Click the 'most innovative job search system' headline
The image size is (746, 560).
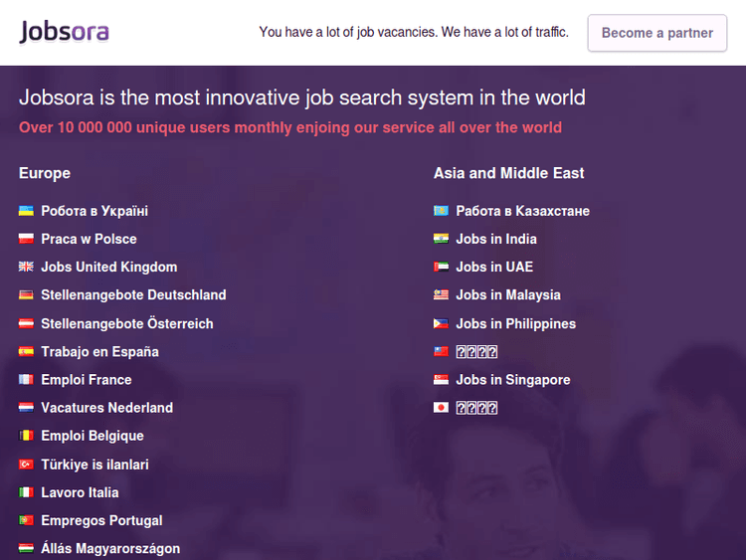click(x=302, y=97)
